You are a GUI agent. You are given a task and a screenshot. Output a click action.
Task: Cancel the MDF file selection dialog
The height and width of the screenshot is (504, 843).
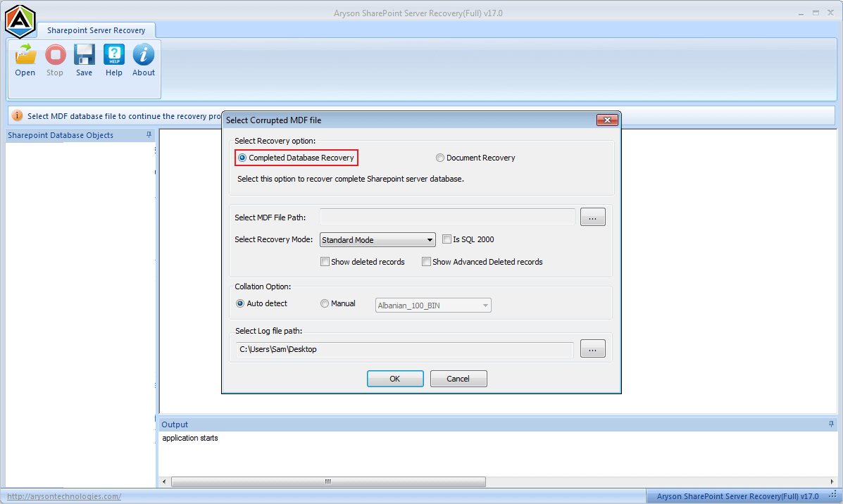(x=458, y=379)
